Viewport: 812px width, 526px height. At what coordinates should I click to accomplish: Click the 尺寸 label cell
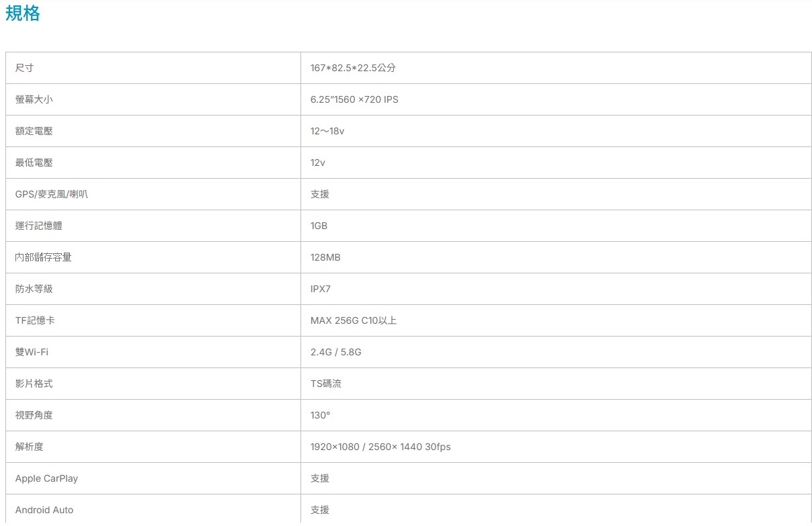[24, 68]
